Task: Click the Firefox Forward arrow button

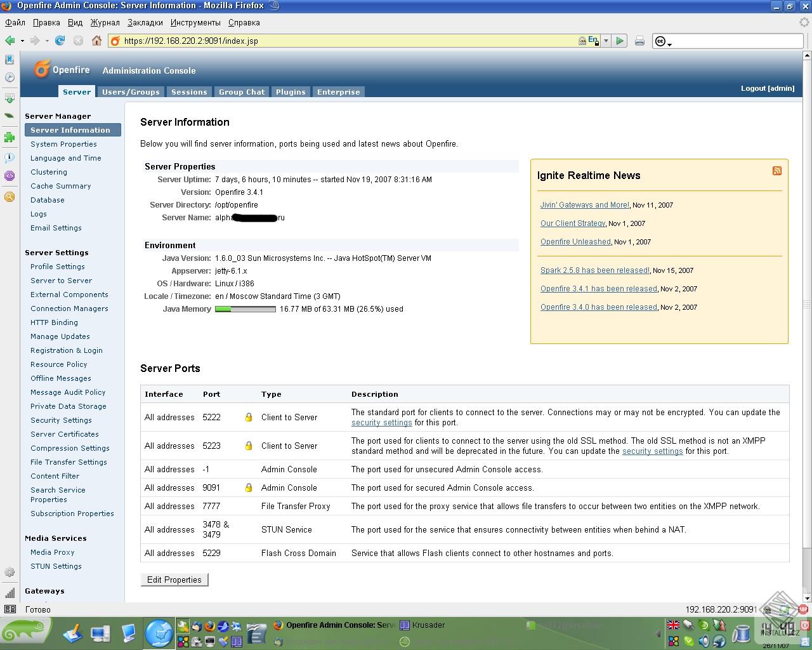Action: 35,41
